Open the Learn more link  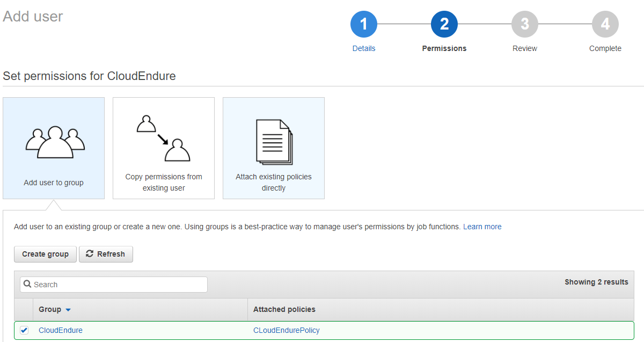(x=482, y=227)
